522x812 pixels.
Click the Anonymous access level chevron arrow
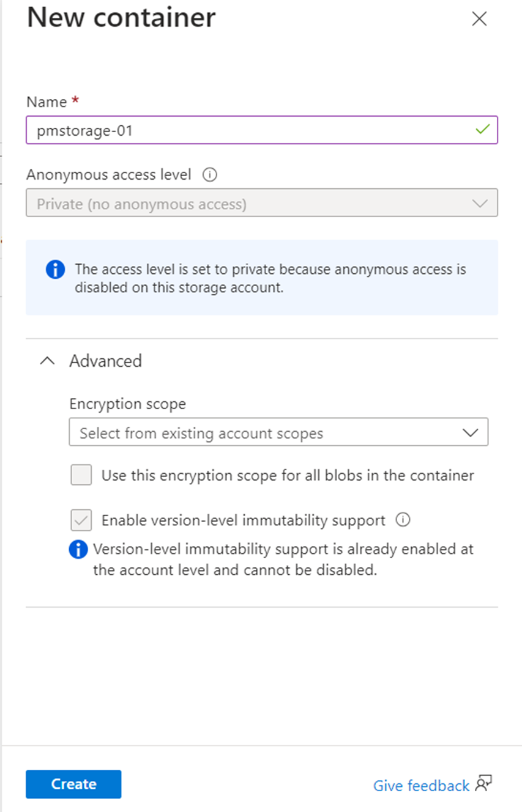480,204
